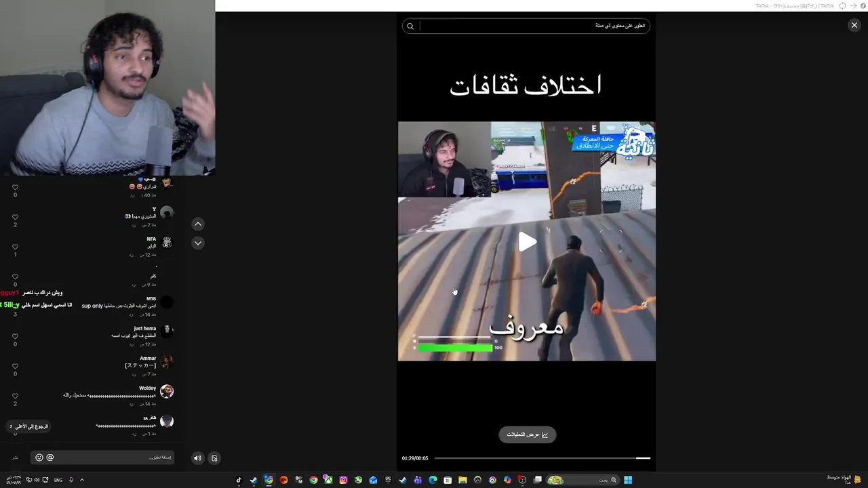The height and width of the screenshot is (488, 868).
Task: Click the clock and date in tray
Action: coord(14,480)
